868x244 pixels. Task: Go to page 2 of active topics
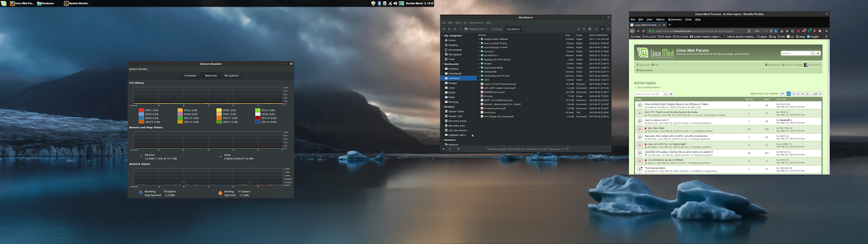(793, 94)
